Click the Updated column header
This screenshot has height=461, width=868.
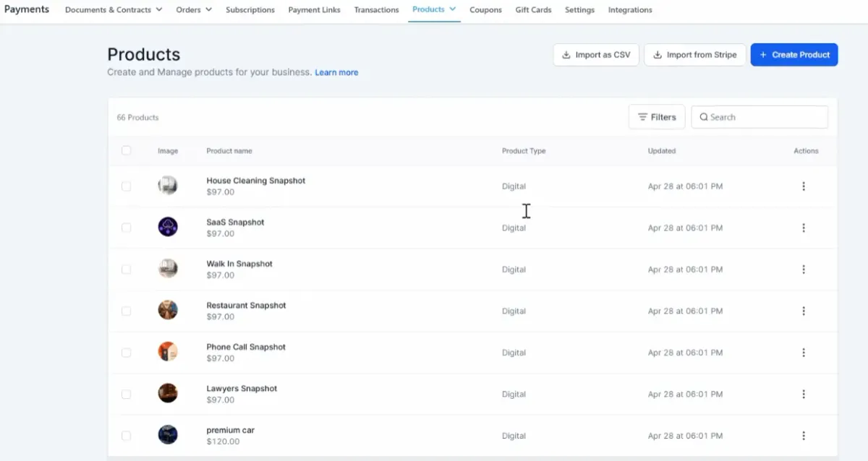pos(662,151)
